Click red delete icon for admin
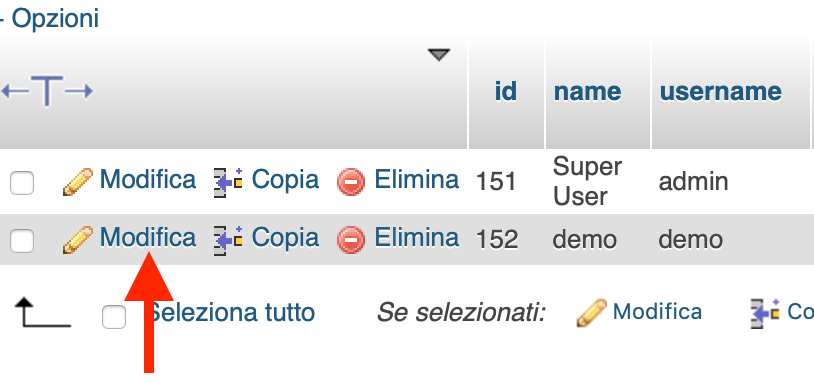 pyautogui.click(x=351, y=182)
